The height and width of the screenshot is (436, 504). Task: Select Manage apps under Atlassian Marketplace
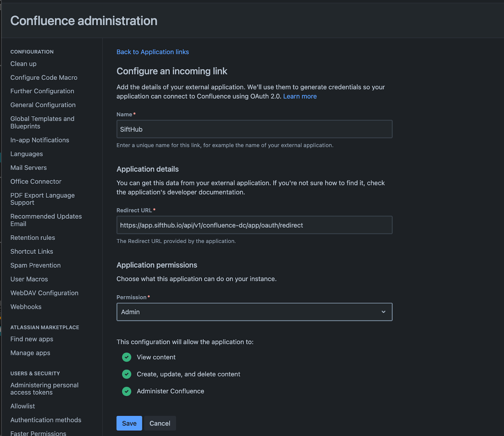pos(30,353)
